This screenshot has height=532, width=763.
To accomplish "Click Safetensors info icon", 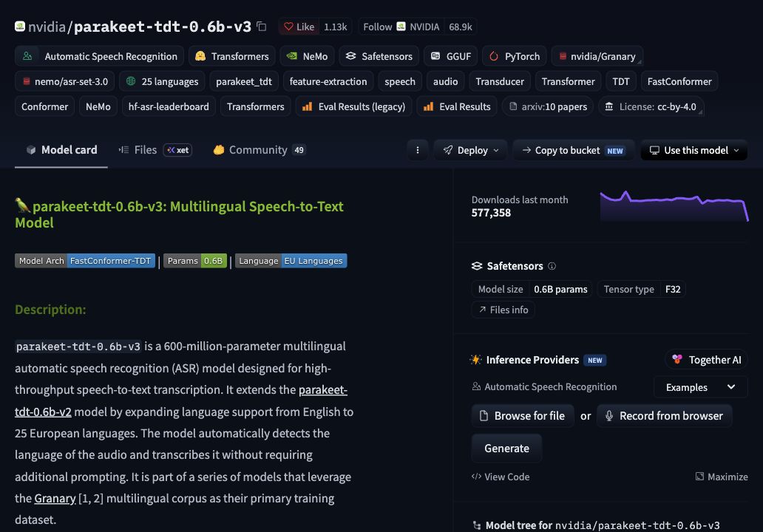I will point(552,266).
